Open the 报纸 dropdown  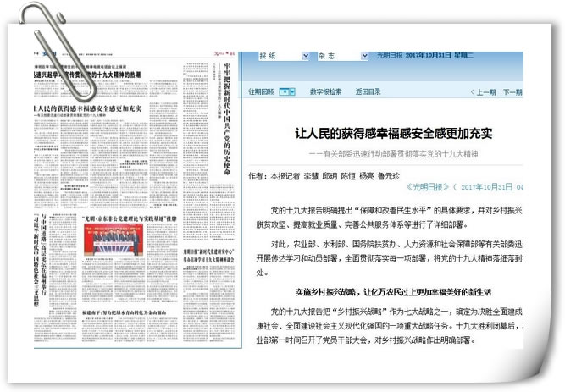pos(284,56)
